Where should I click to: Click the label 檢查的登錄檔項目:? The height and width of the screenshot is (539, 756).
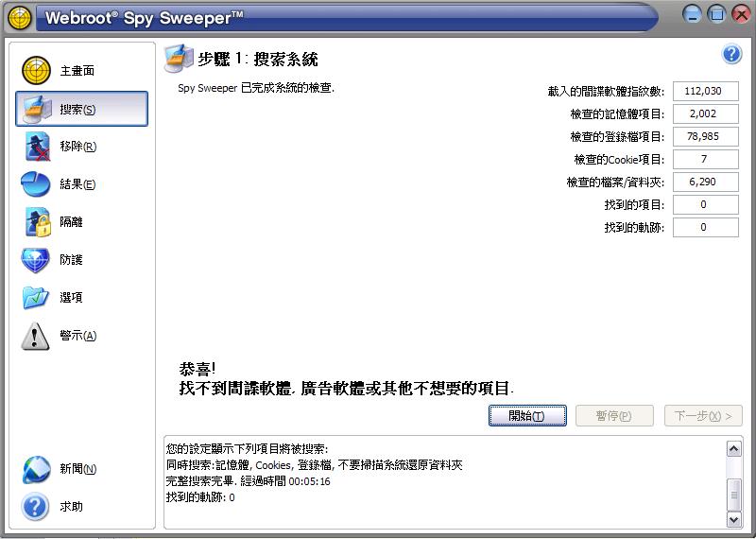coord(617,136)
